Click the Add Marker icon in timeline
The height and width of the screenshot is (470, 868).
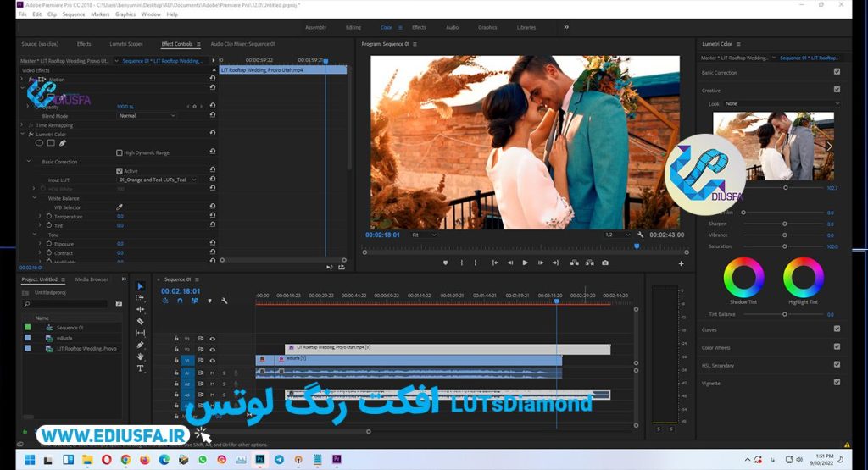coord(210,301)
